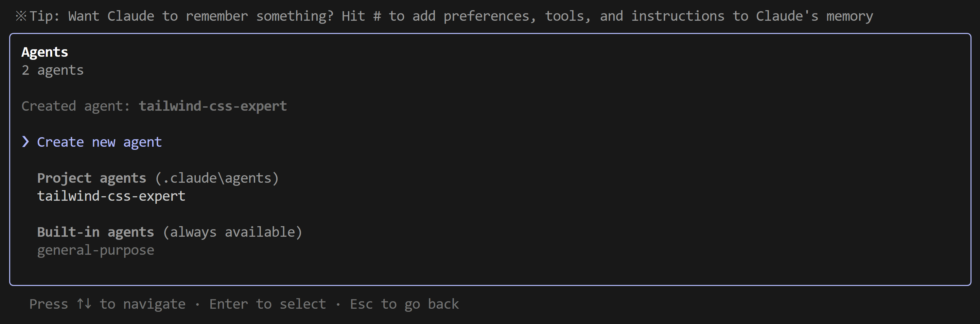
Task: Click the "Esc to go back" hint
Action: [404, 304]
